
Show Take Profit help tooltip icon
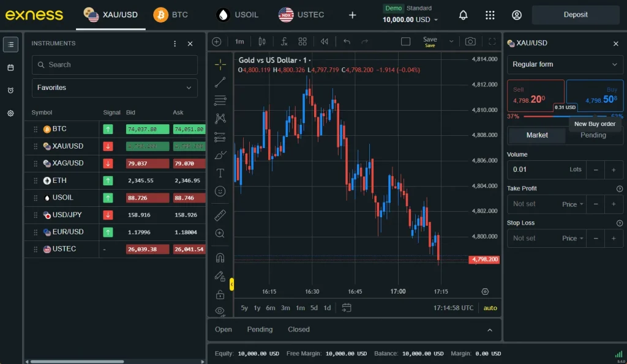tap(620, 188)
